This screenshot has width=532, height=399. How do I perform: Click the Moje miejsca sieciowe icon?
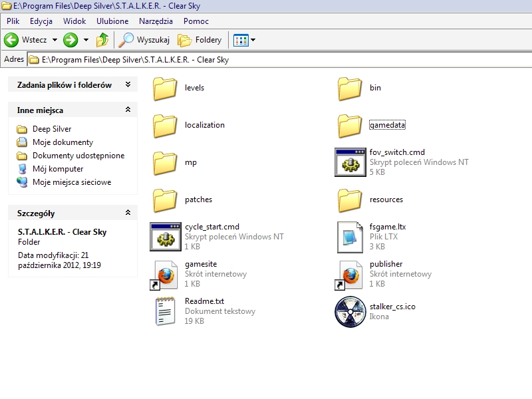pos(22,182)
